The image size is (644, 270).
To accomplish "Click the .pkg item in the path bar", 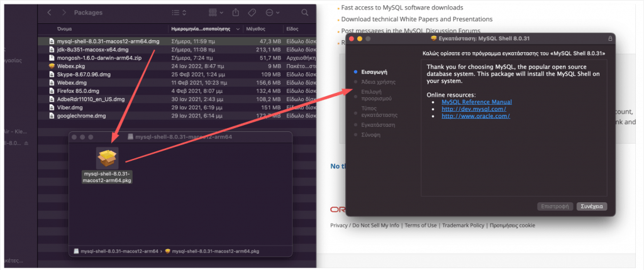I will [x=212, y=251].
